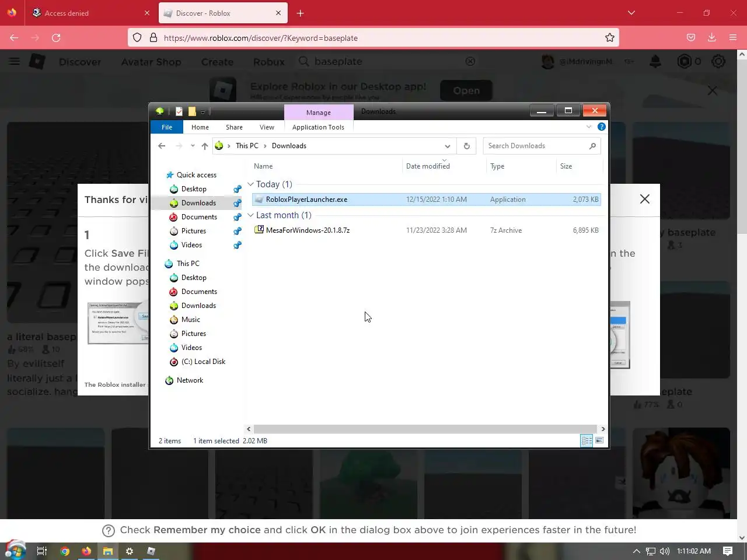Open the Application Tools ribbon tab
This screenshot has width=747, height=560.
(318, 127)
